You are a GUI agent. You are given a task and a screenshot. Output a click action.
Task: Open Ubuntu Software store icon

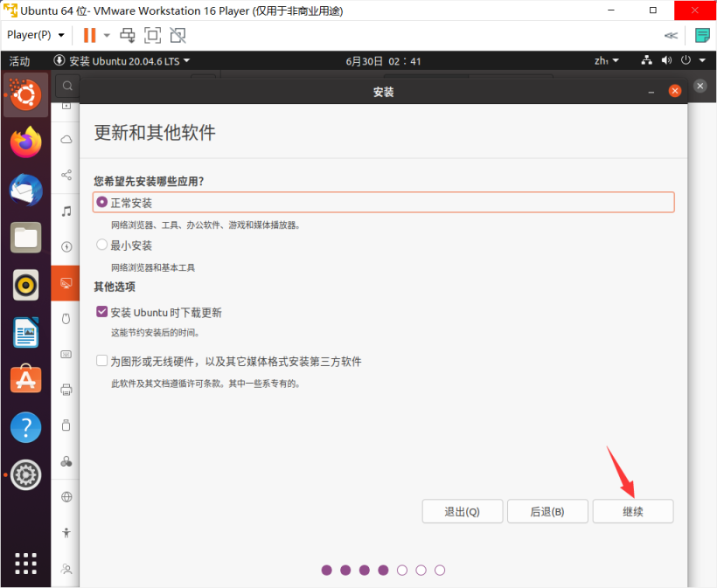click(25, 379)
